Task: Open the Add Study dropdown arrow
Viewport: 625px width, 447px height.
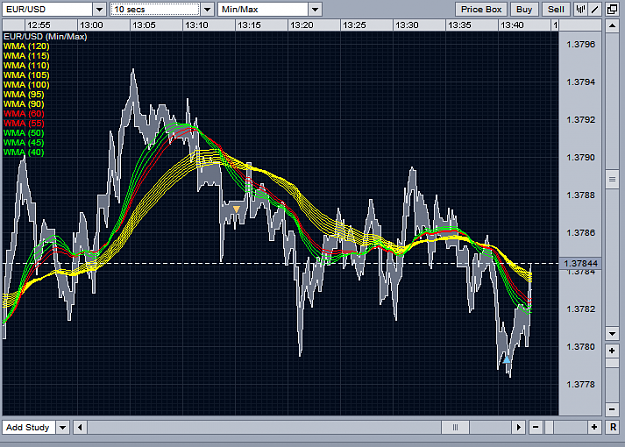Action: (x=63, y=427)
